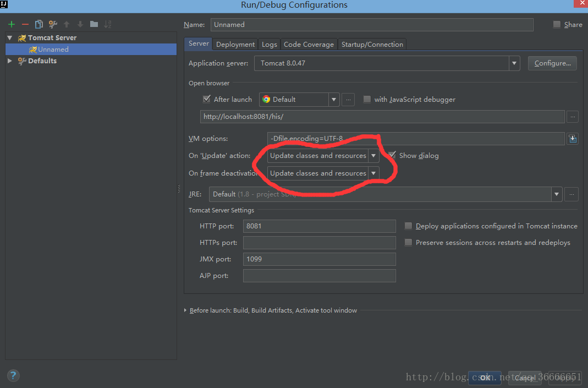The height and width of the screenshot is (388, 588).
Task: Copy the selected configuration
Action: (39, 24)
